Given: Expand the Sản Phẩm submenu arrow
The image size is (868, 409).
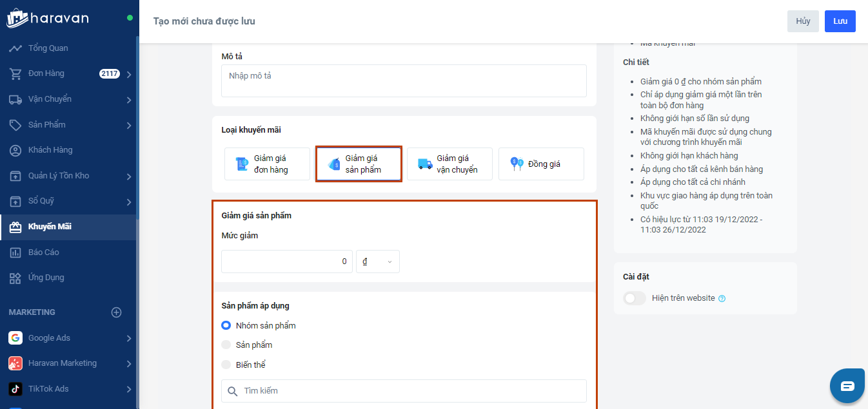Looking at the screenshot, I should point(129,126).
